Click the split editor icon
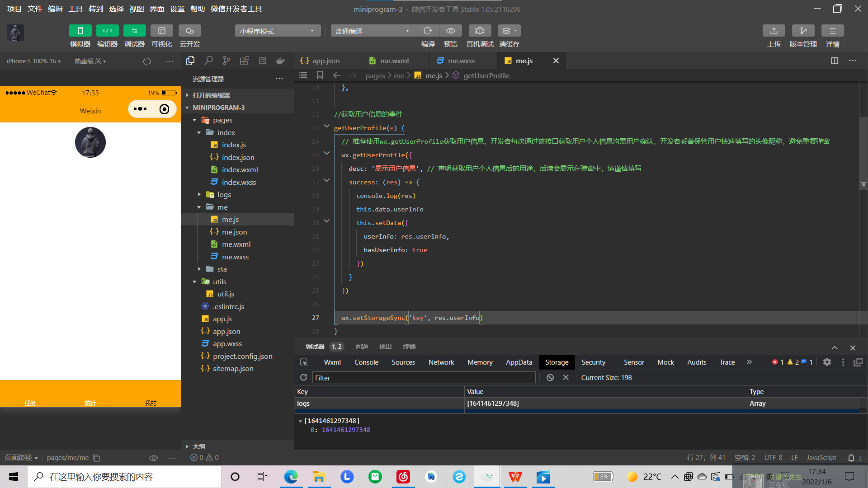Image resolution: width=868 pixels, height=488 pixels. click(835, 61)
